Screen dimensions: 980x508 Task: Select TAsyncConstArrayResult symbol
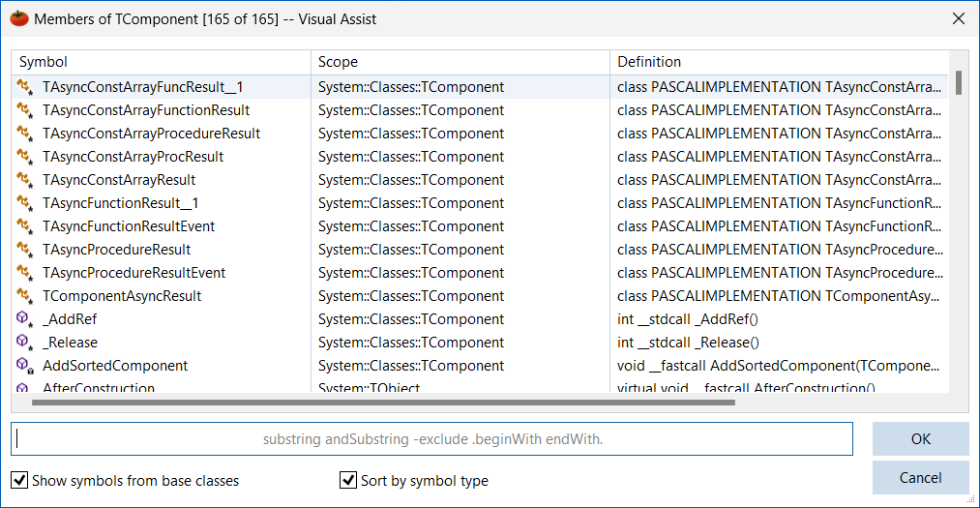pos(119,179)
